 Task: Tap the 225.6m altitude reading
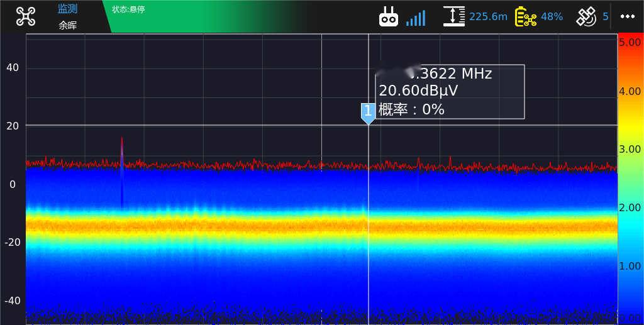point(488,16)
